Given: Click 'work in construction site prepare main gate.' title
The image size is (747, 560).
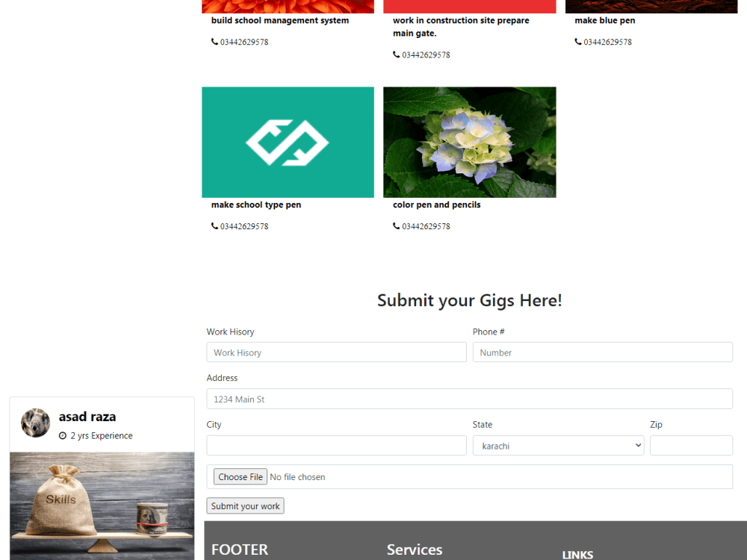Looking at the screenshot, I should tap(461, 27).
